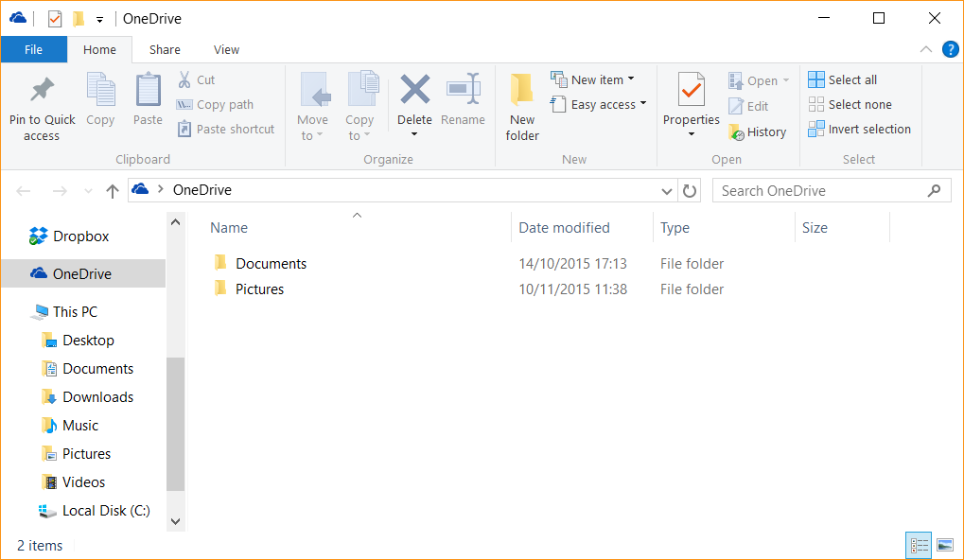Click the Delete red X icon
The height and width of the screenshot is (560, 964).
click(415, 89)
